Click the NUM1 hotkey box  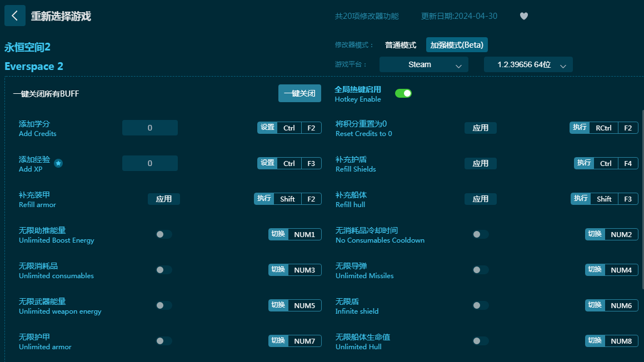(304, 234)
